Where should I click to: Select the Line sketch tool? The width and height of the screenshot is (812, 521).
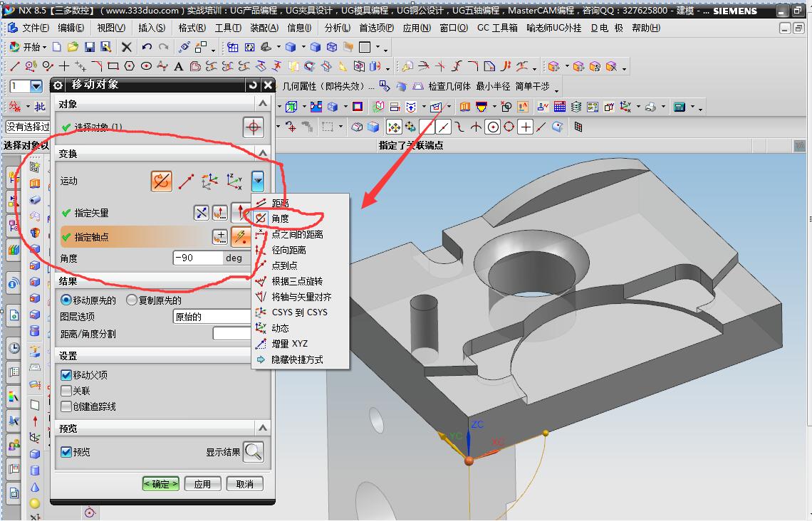pos(14,66)
